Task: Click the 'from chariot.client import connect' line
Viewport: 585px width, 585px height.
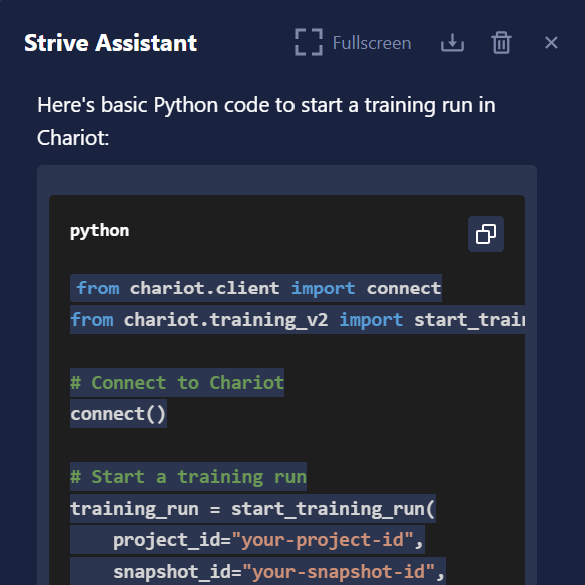Action: click(x=256, y=288)
